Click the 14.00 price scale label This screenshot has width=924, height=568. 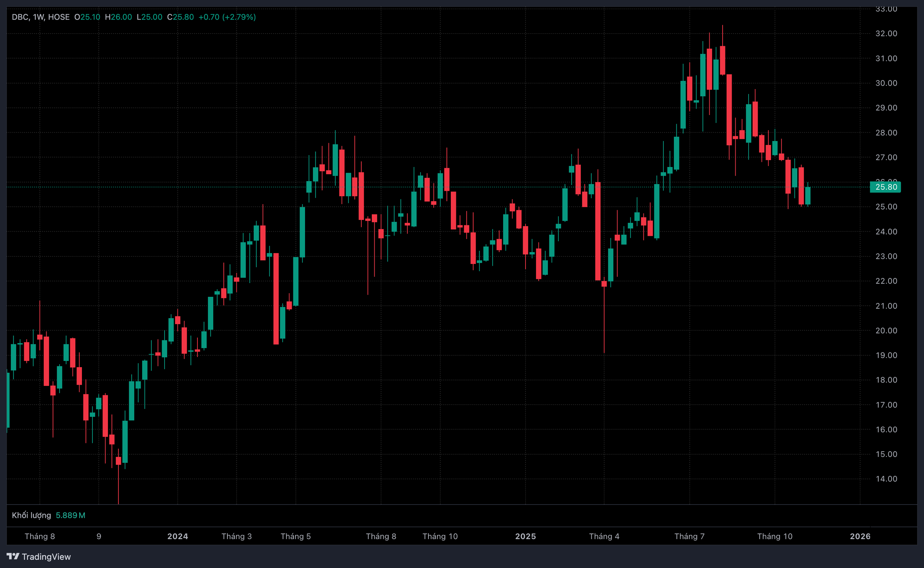pos(886,479)
